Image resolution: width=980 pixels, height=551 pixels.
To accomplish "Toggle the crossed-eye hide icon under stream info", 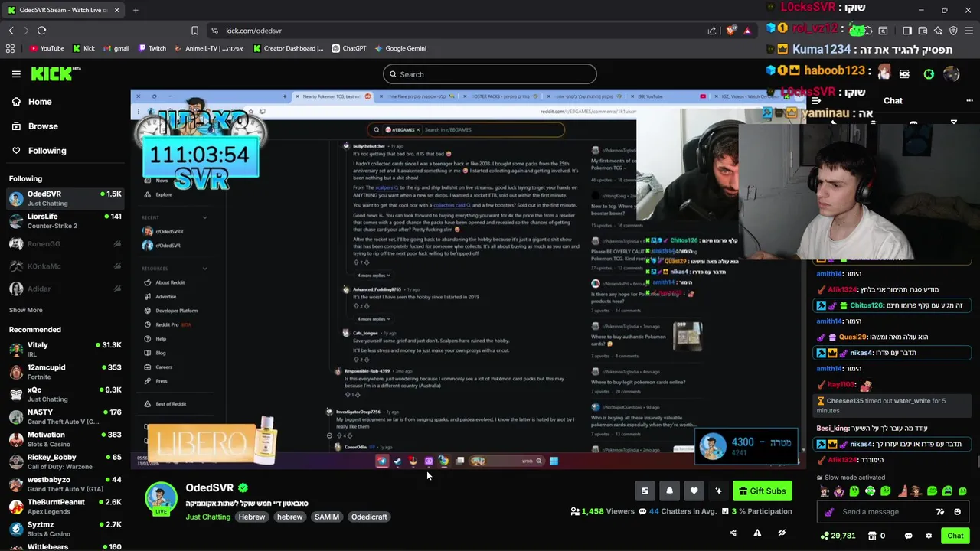I will pyautogui.click(x=782, y=533).
